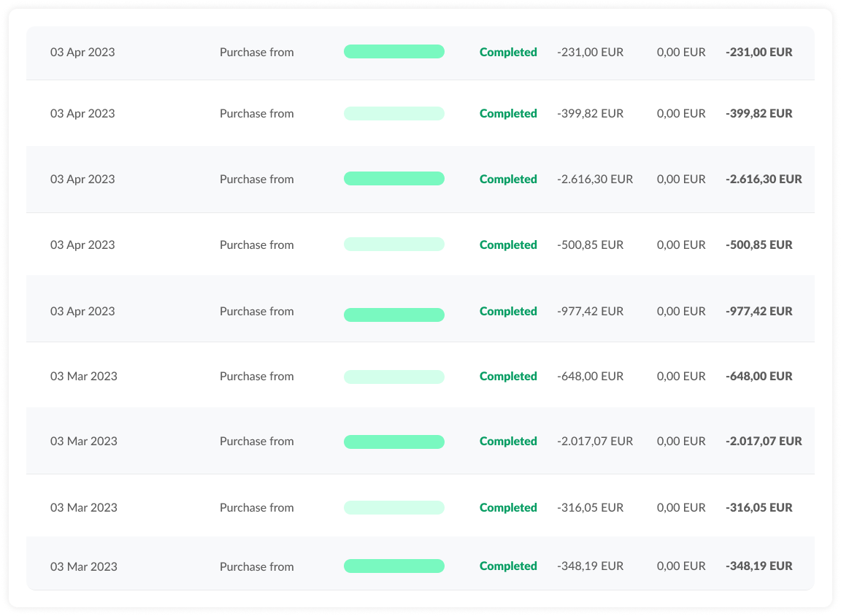Viewport: 841px width, 616px height.
Task: Click the merchant pill on the -977,42 EUR row
Action: (x=394, y=315)
